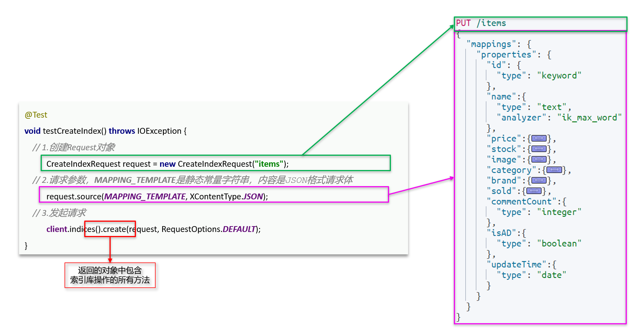Click the comment // 1.创建Request对象
This screenshot has height=328, width=644.
[74, 147]
